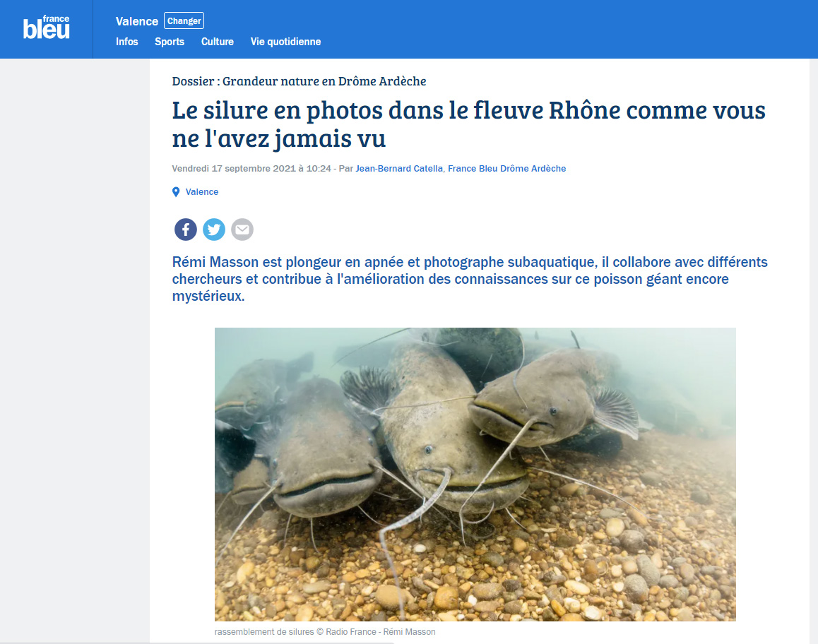Image resolution: width=818 pixels, height=644 pixels.
Task: Open author link Jean-Bernard Catella
Action: (x=399, y=169)
